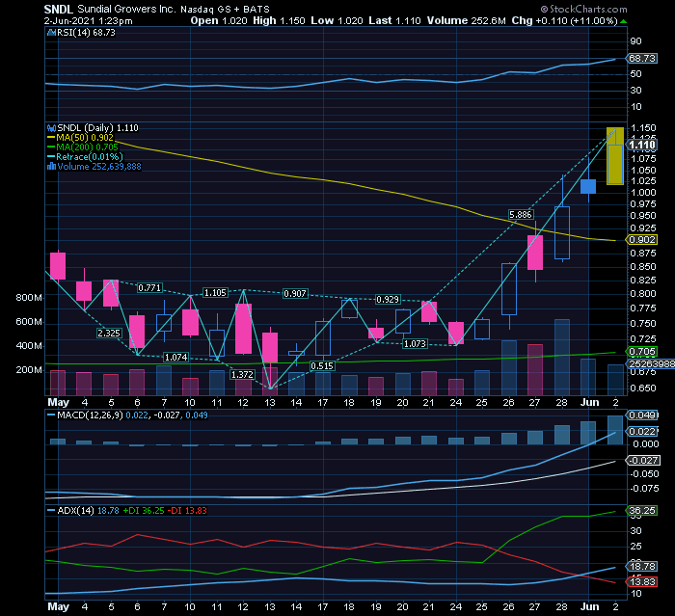Click the red 13.83 tag on ADX axis

click(x=642, y=582)
